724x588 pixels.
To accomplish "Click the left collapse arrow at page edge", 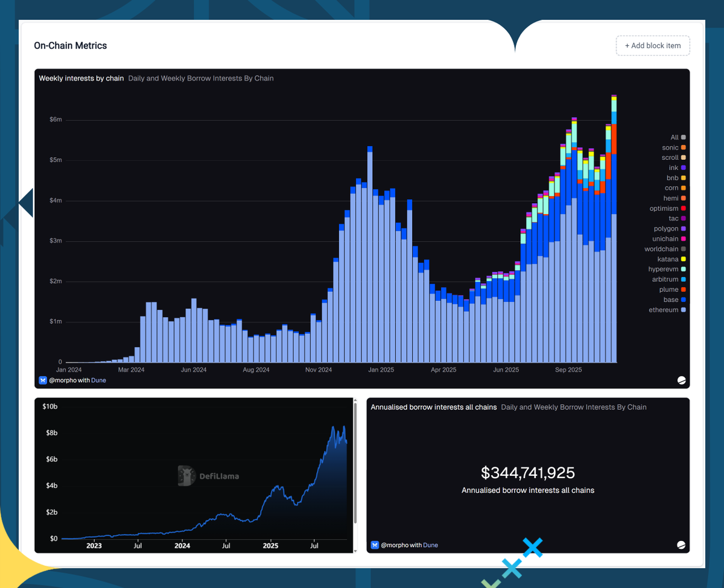I will pos(25,203).
